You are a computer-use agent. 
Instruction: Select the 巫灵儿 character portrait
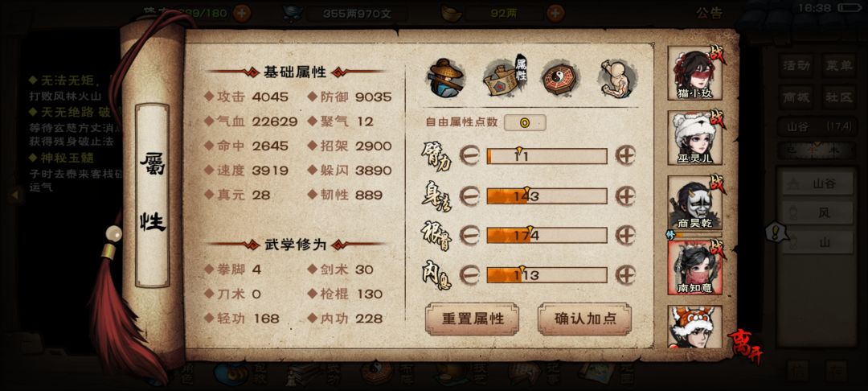click(694, 138)
